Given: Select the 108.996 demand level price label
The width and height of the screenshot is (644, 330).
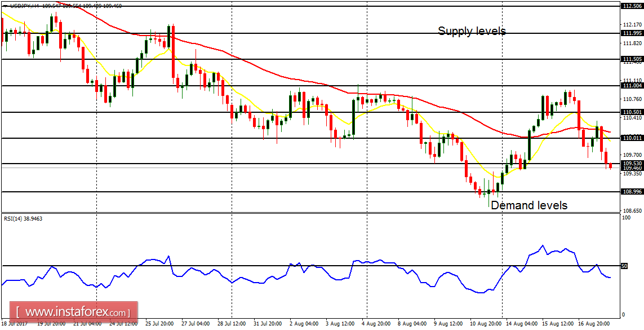Looking at the screenshot, I should [x=629, y=191].
